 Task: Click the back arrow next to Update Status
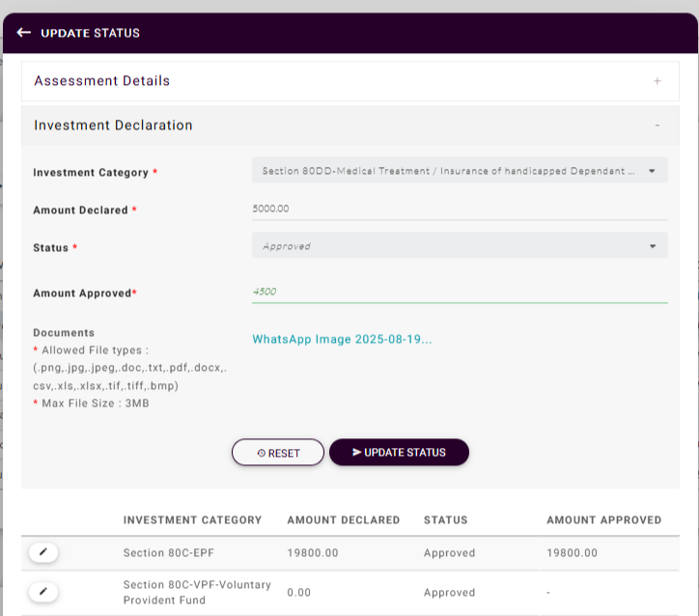[x=24, y=33]
